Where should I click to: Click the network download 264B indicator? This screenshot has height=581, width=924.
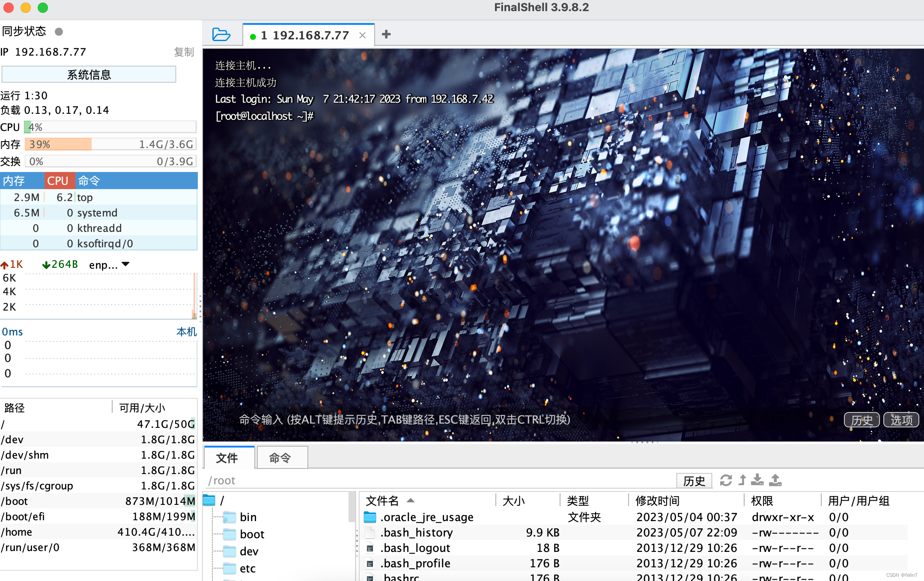(60, 264)
